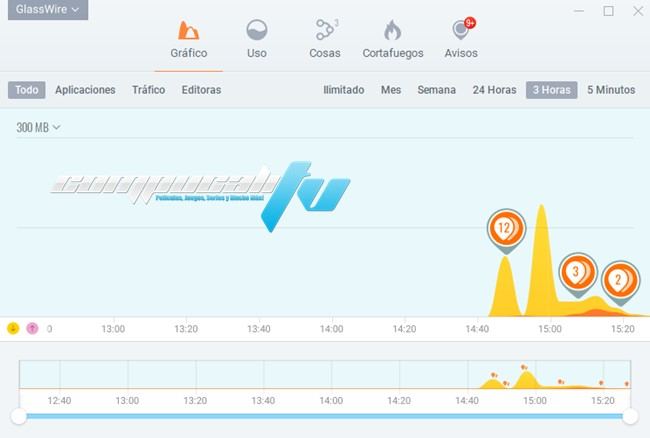
Task: Click the 14:00 label on main graph axis
Action: [x=332, y=329]
